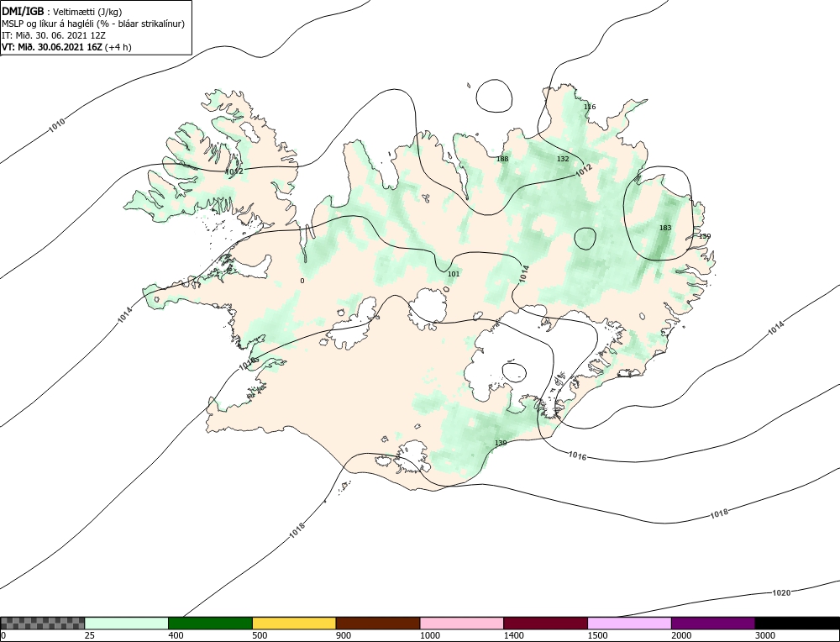Click the 'DMI/IGB' title in the info box
This screenshot has width=840, height=642.
(x=23, y=11)
